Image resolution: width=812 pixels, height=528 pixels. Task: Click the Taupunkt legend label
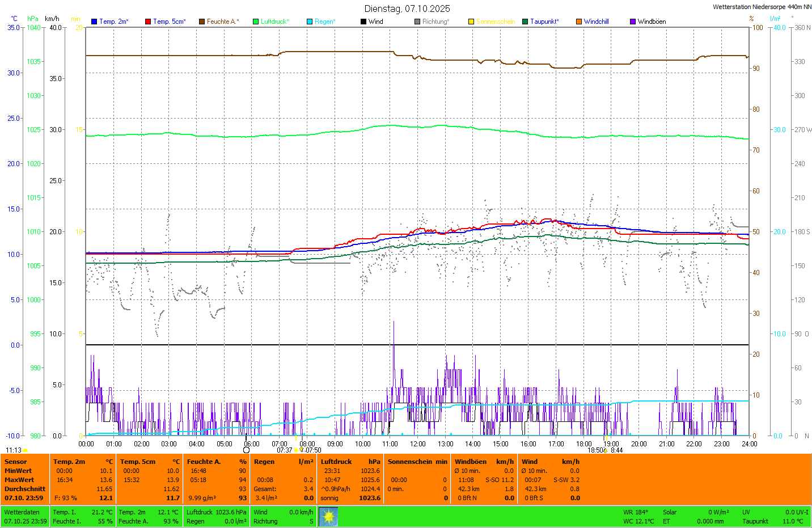(544, 22)
